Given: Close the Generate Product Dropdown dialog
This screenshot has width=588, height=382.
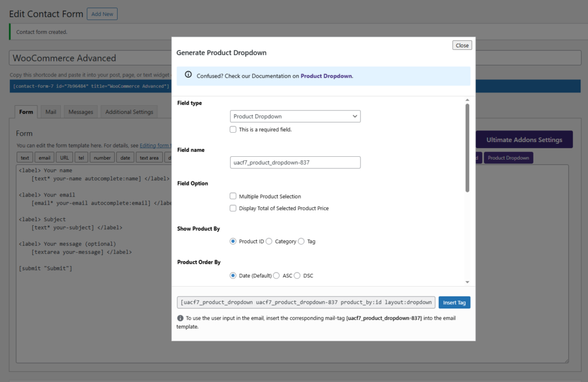Looking at the screenshot, I should tap(462, 45).
